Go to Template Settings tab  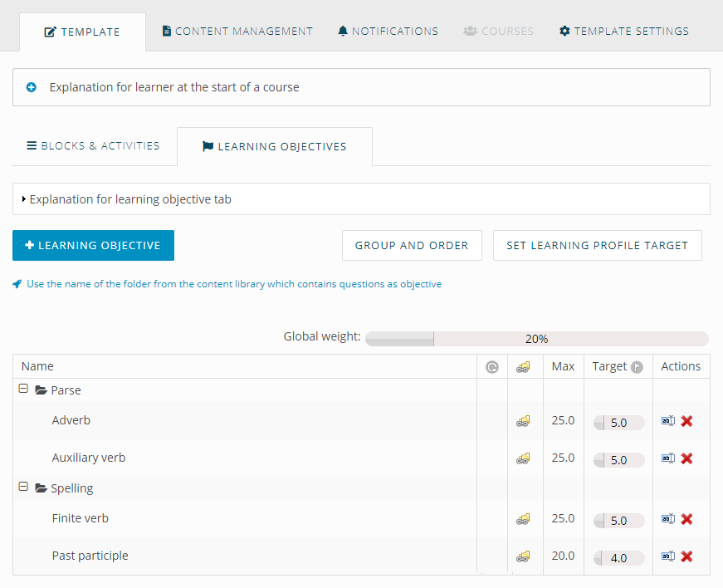click(624, 32)
